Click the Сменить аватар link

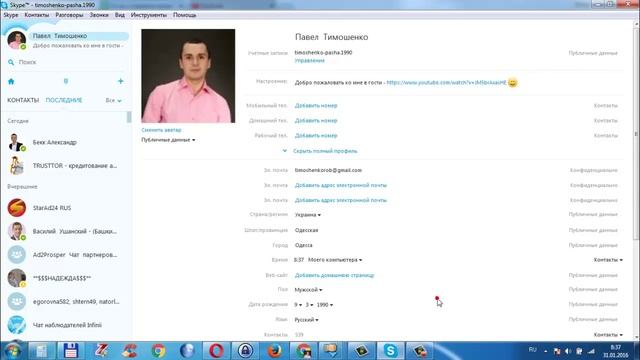pos(161,130)
